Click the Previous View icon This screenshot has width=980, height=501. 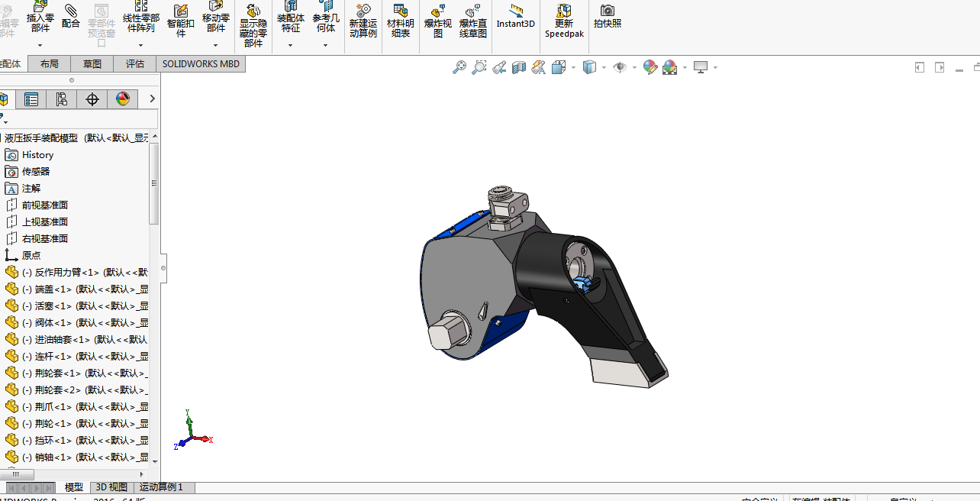click(499, 67)
